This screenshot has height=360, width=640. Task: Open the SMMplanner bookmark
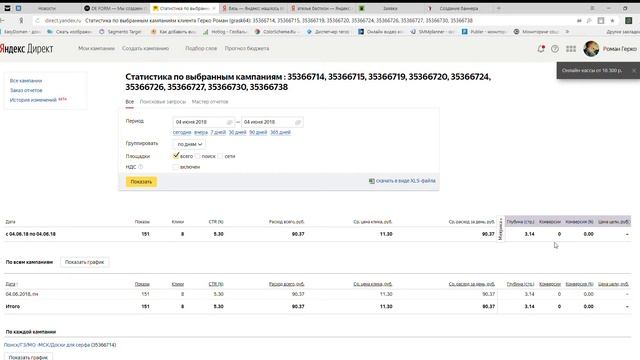click(x=432, y=31)
